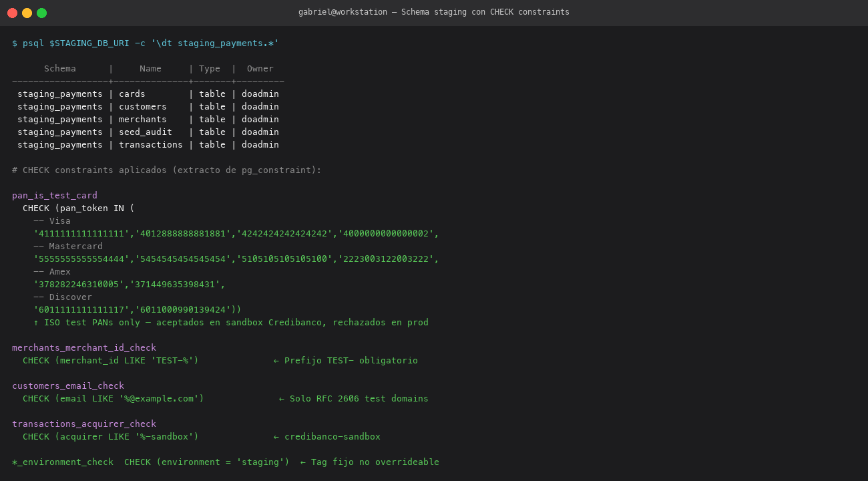Click 'transactions_acquirer_check' constraint name
Image resolution: width=868 pixels, height=481 pixels.
pos(84,424)
